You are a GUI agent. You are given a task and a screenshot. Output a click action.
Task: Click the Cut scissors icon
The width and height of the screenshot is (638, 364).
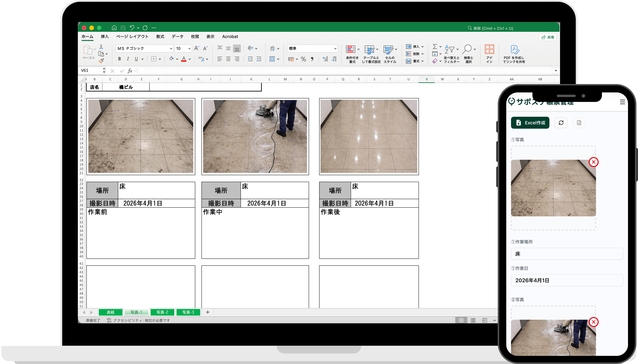[x=101, y=47]
